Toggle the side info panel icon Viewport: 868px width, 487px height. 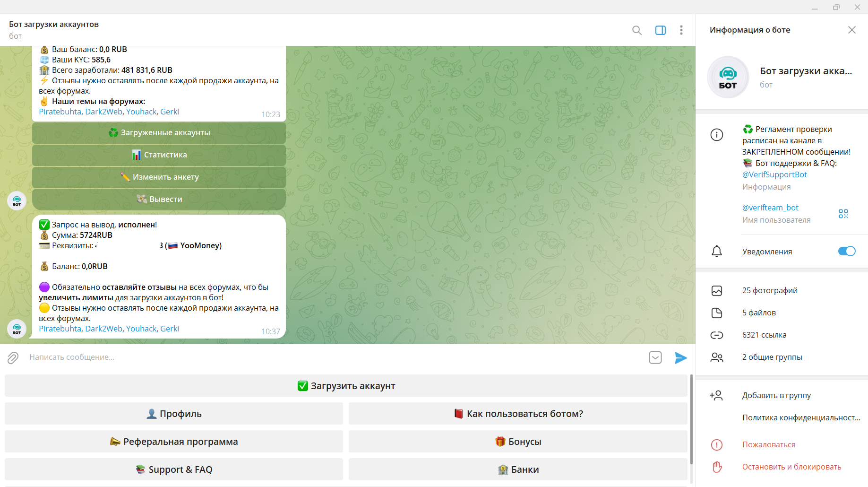(660, 30)
